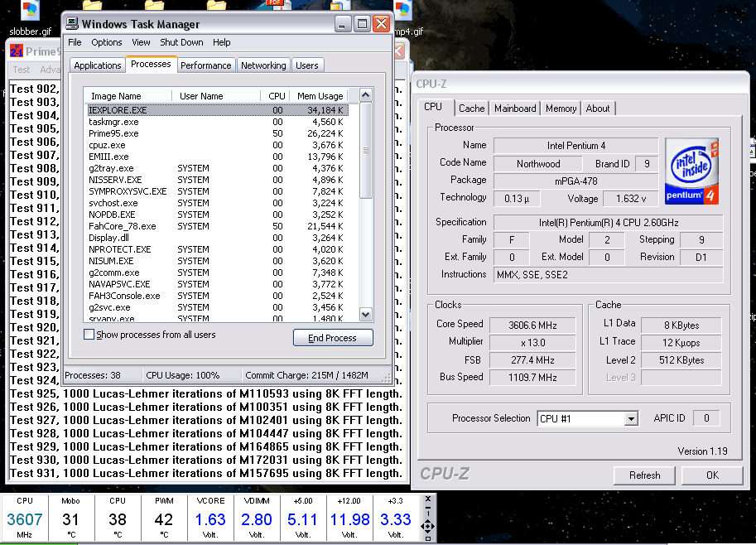The image size is (756, 545).
Task: Click Refresh in CPU-Z
Action: pyautogui.click(x=644, y=475)
